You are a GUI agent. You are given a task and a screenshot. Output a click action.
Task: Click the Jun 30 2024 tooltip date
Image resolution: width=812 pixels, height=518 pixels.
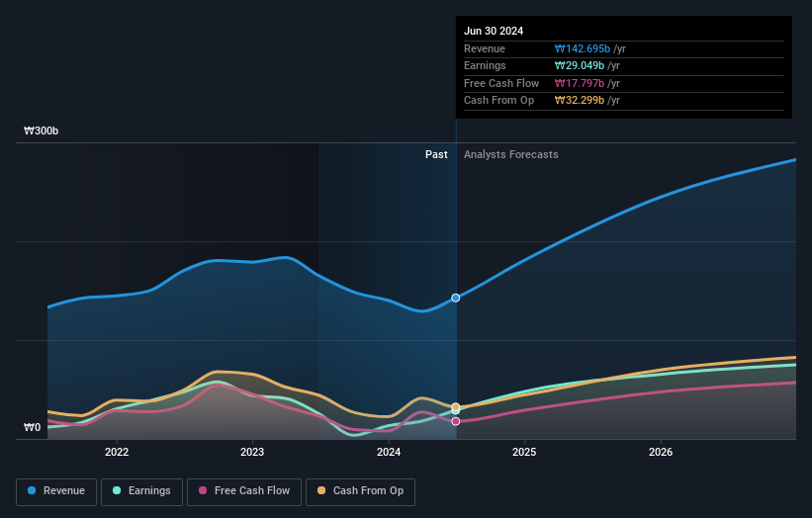click(494, 31)
